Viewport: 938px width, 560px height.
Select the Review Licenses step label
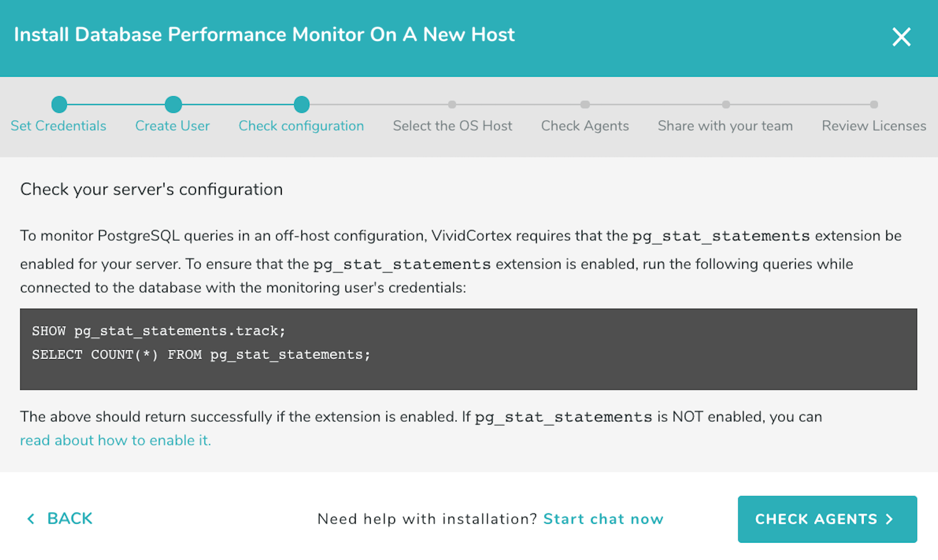(874, 126)
